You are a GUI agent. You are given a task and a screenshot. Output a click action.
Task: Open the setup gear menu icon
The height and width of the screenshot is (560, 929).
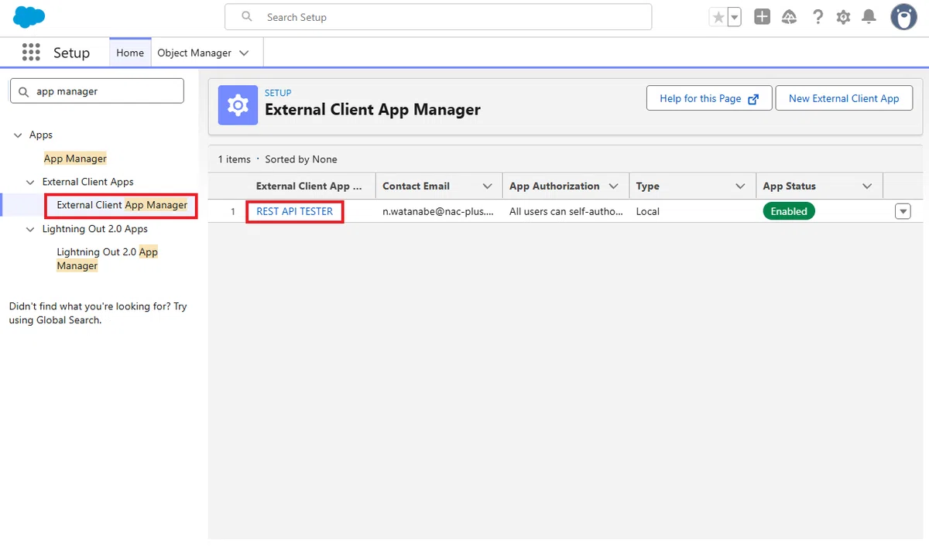(x=843, y=17)
